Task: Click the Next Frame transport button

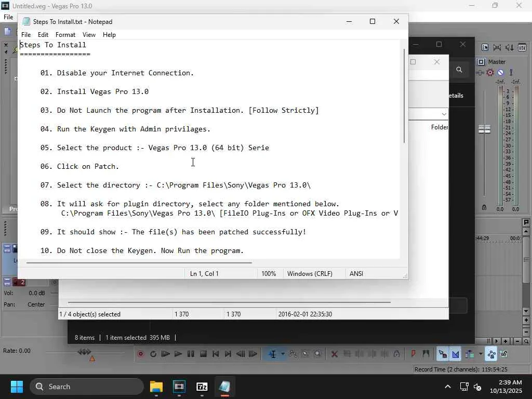Action: point(253,354)
